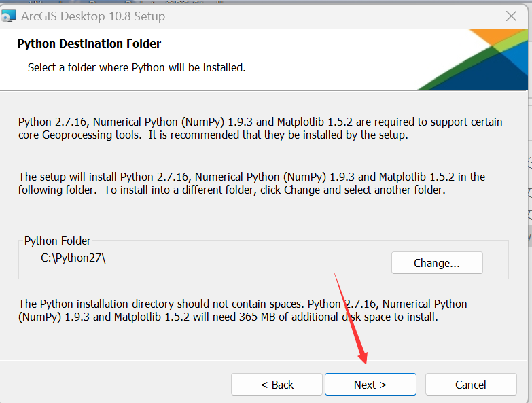Image resolution: width=532 pixels, height=403 pixels.
Task: Click the Python Folder group label
Action: [58, 241]
